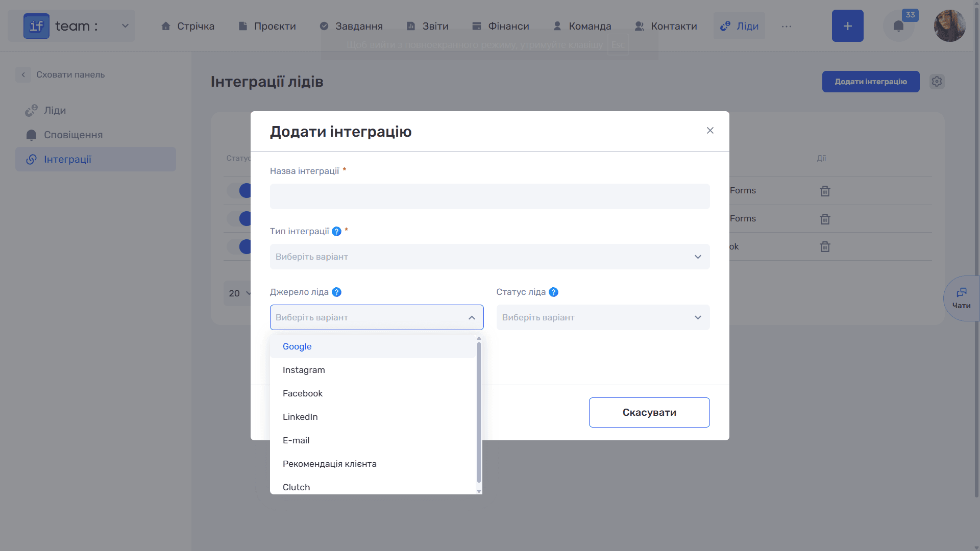Open the Тип інтеграції dropdown
980x551 pixels.
coord(489,257)
